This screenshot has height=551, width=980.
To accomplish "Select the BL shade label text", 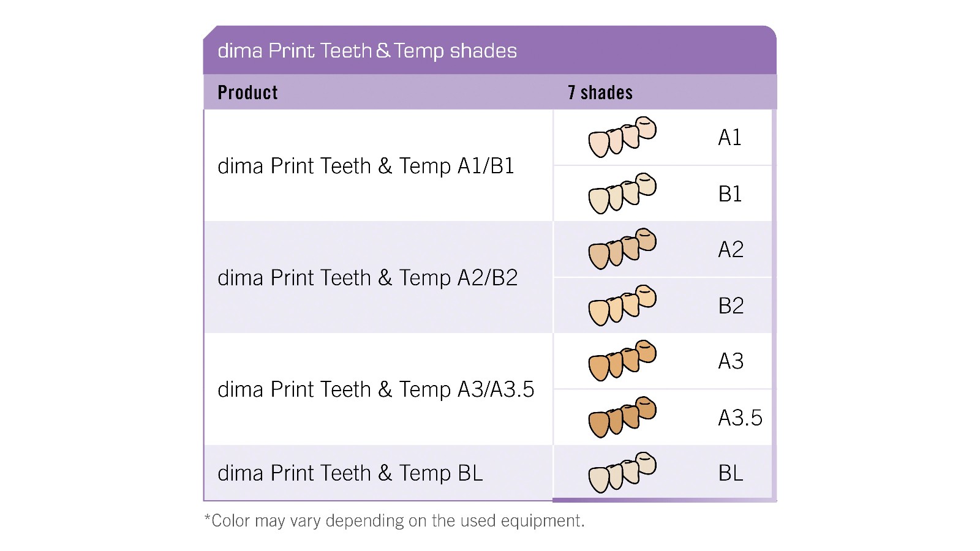I will click(731, 473).
